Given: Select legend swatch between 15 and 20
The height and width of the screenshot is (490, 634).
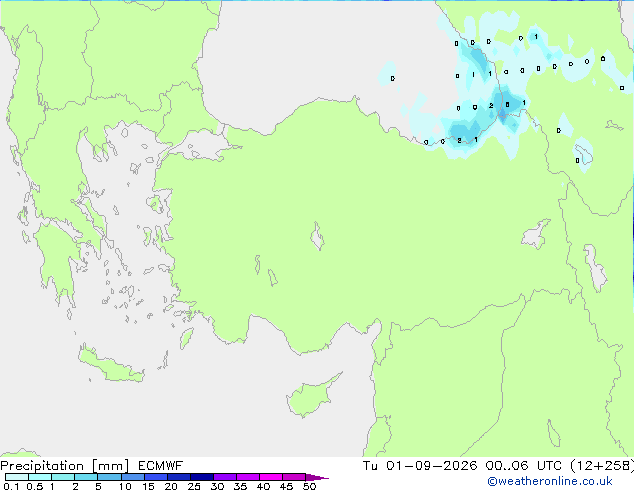Looking at the screenshot, I should pos(155,477).
